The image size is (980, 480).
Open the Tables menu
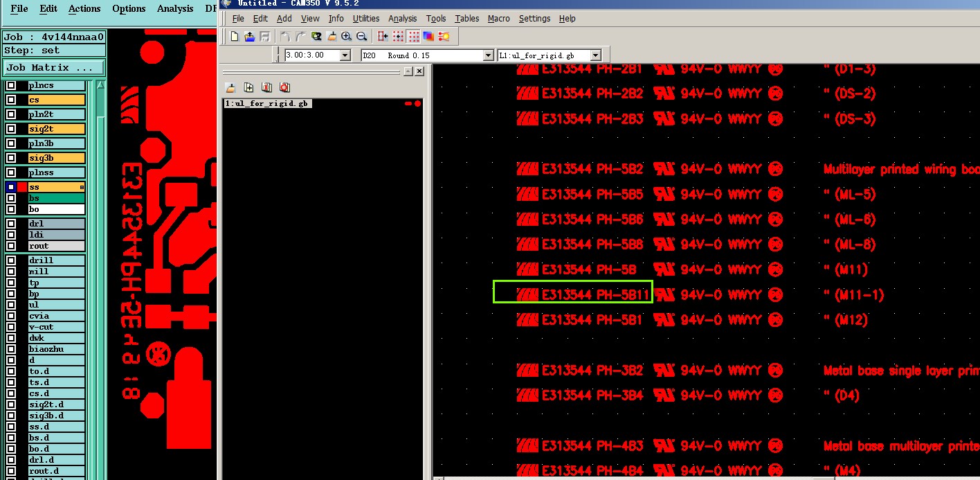466,19
